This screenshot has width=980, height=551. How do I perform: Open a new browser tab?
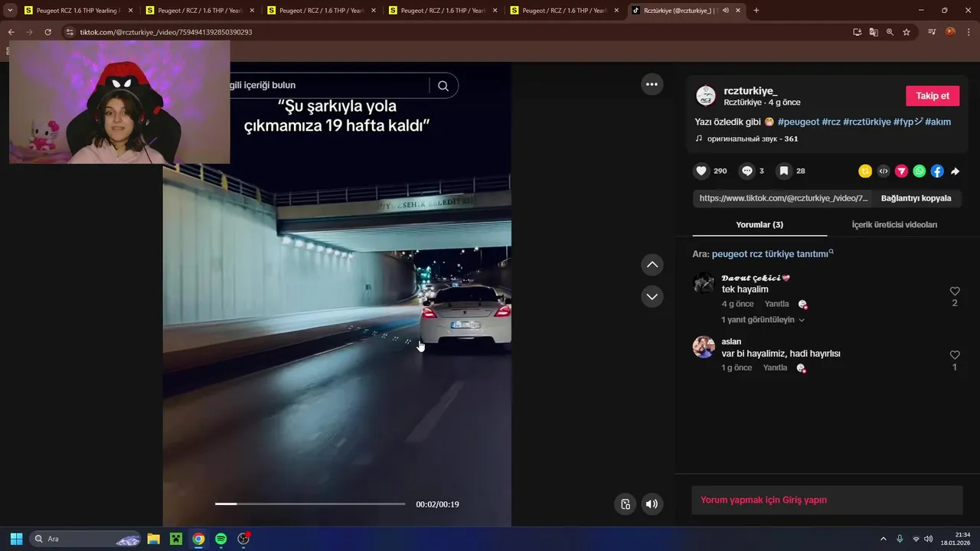[756, 11]
